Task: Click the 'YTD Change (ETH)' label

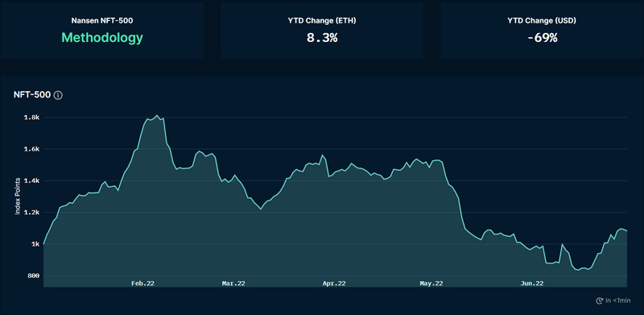Action: pos(322,20)
